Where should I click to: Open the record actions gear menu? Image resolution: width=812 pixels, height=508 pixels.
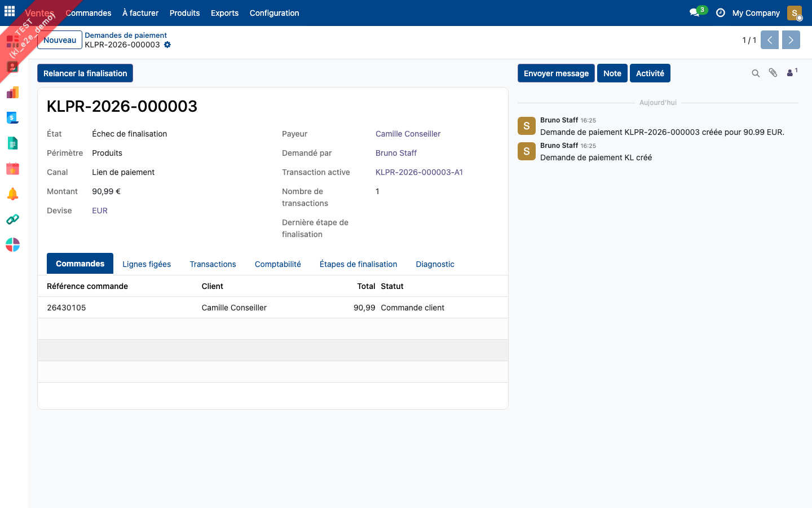click(x=167, y=45)
